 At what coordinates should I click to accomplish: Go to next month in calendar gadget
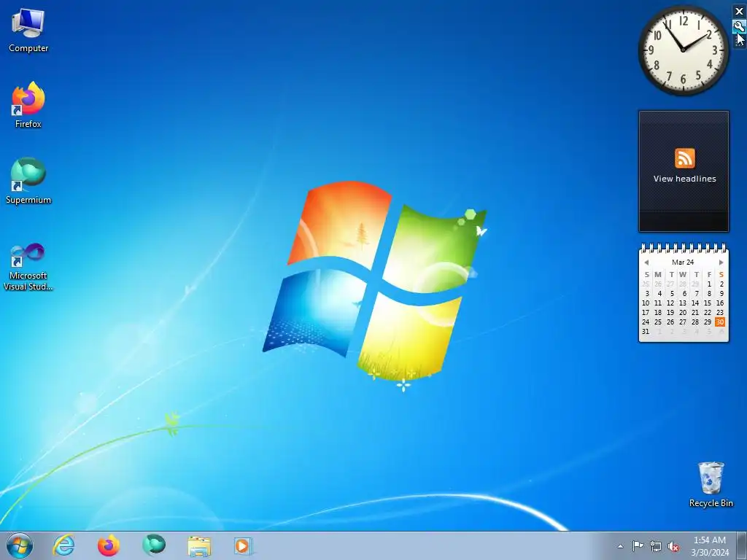click(721, 262)
